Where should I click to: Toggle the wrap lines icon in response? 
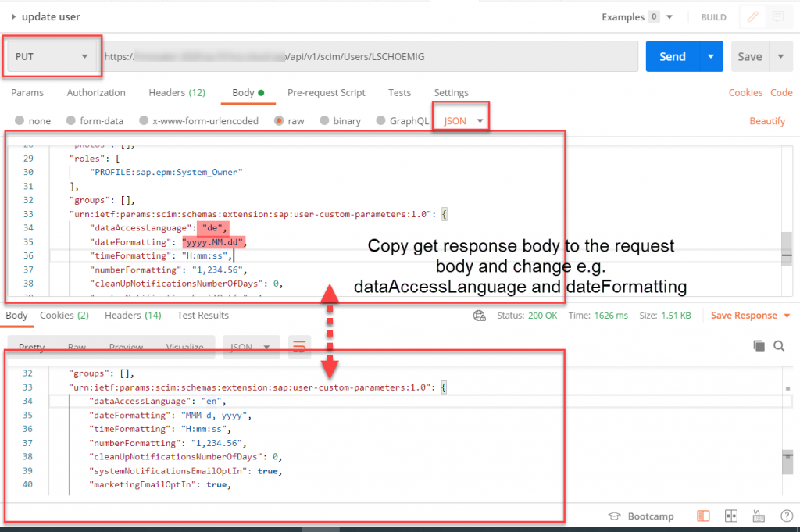click(x=299, y=347)
